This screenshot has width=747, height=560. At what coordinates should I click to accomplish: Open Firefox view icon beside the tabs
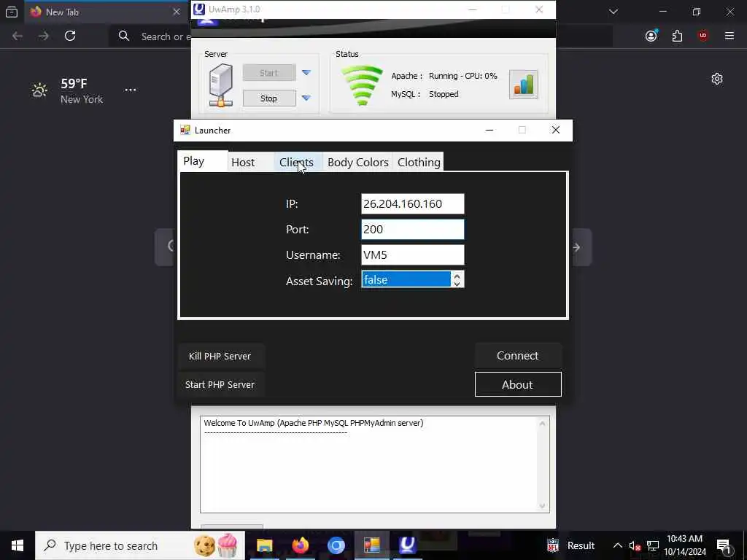tap(12, 12)
